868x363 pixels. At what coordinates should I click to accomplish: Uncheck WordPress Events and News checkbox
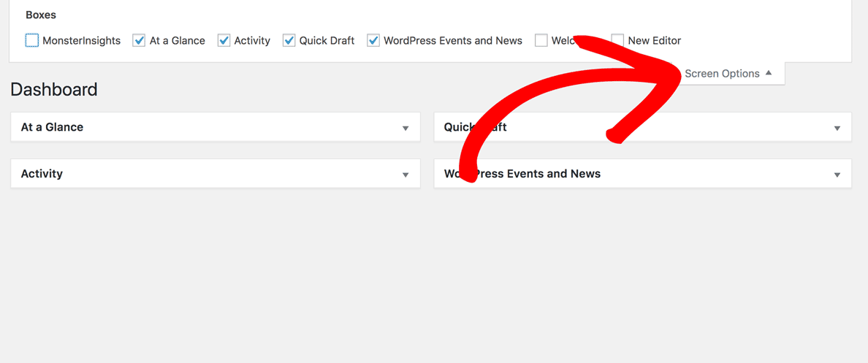point(373,40)
